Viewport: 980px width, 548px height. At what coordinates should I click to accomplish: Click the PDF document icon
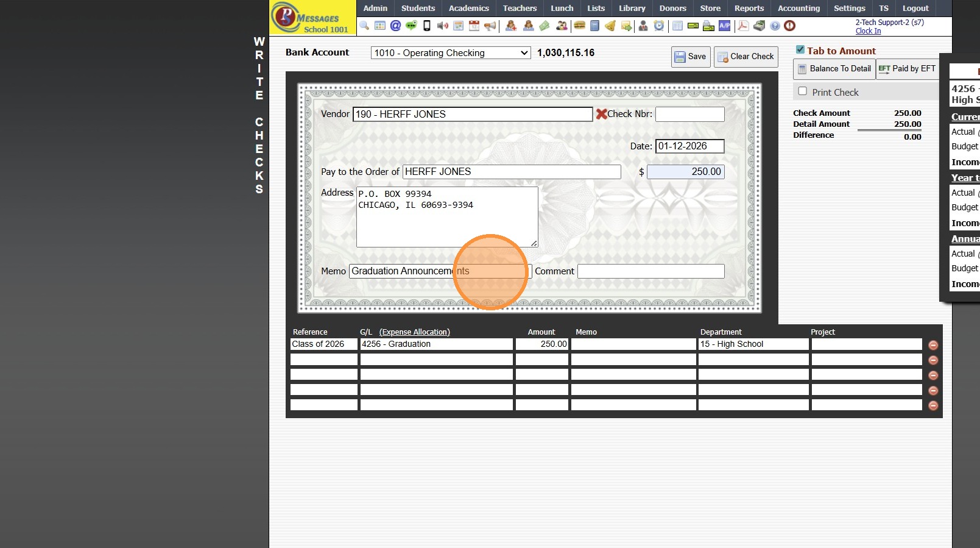(x=743, y=26)
